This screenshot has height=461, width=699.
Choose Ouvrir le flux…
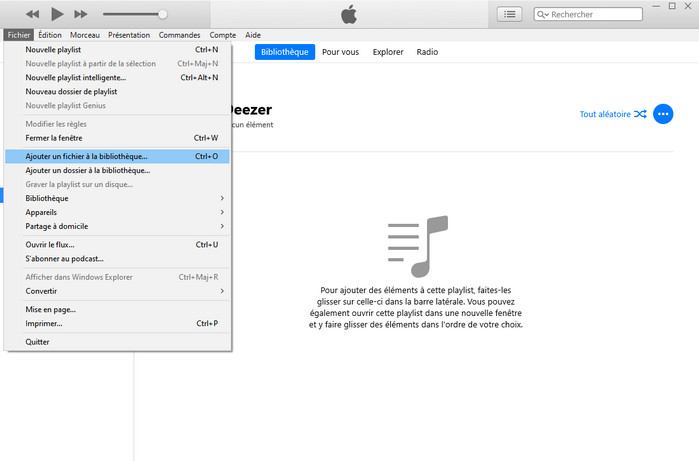coord(117,244)
